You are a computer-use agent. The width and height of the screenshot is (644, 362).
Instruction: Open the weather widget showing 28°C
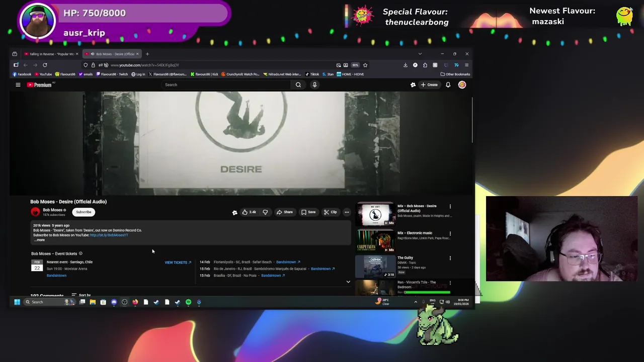point(383,302)
